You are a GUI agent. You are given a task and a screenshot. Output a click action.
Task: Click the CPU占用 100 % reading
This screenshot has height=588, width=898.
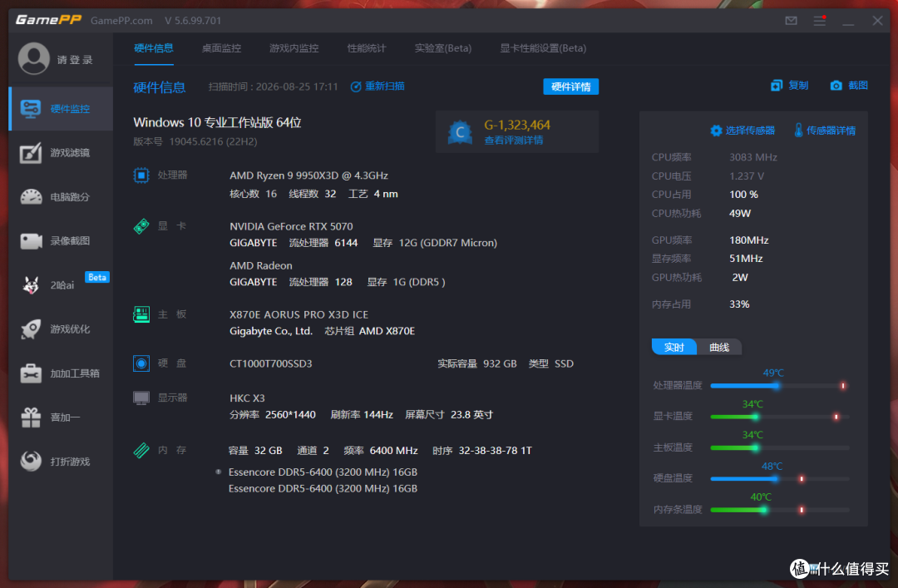pyautogui.click(x=705, y=195)
